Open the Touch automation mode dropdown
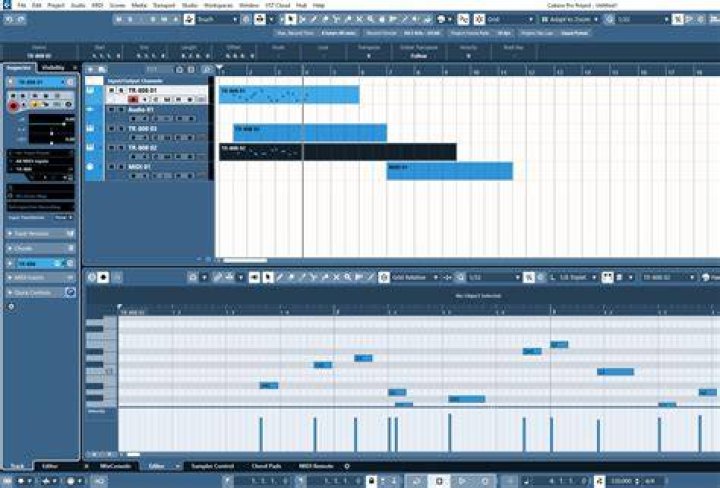The width and height of the screenshot is (720, 488). [217, 19]
